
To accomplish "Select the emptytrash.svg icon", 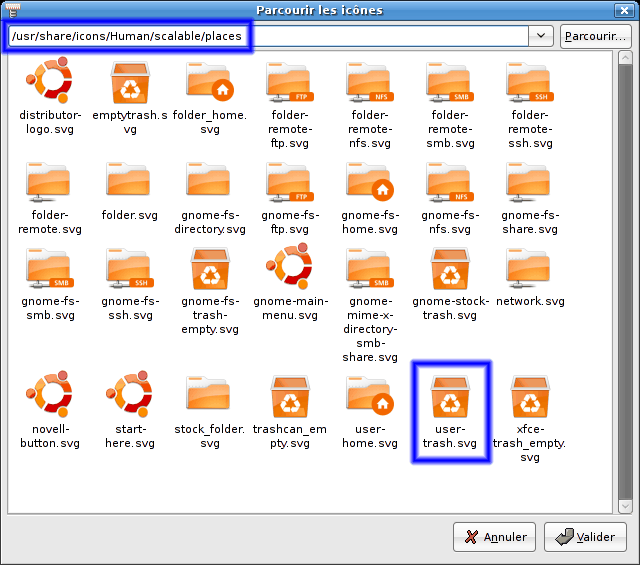I will pos(130,83).
